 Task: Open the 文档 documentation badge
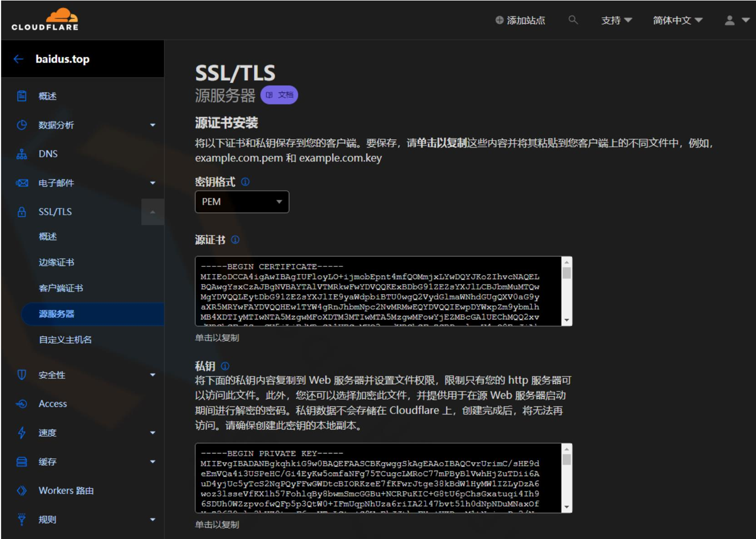point(279,95)
